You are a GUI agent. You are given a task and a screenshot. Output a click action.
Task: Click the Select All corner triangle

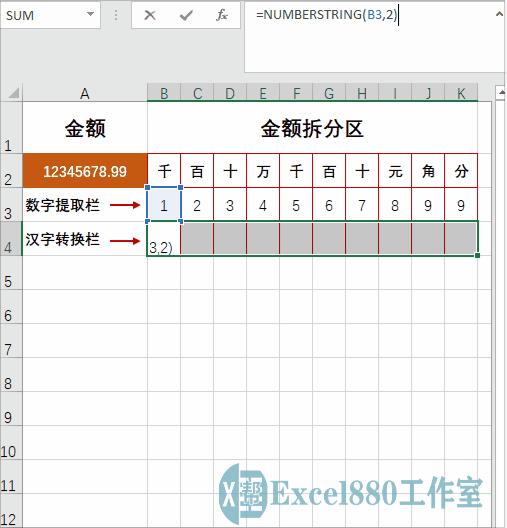tap(13, 93)
